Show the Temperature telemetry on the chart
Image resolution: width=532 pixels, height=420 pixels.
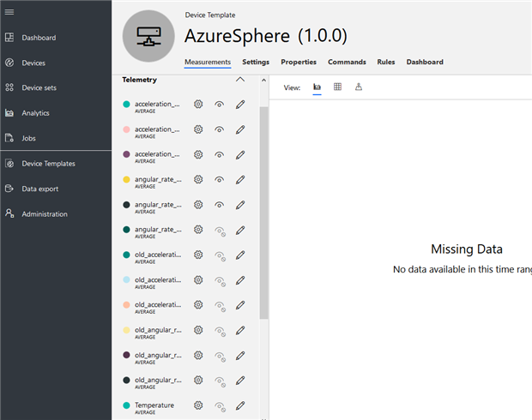click(x=220, y=405)
